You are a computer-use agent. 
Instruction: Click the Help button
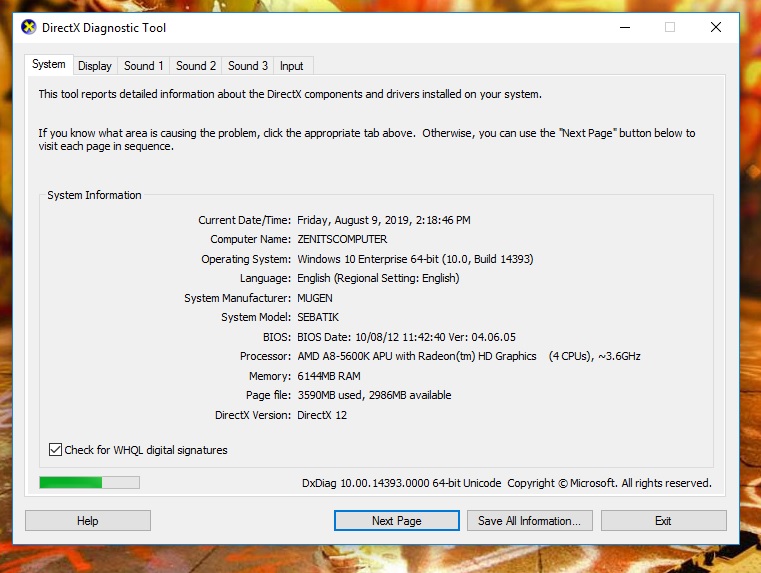click(x=88, y=521)
